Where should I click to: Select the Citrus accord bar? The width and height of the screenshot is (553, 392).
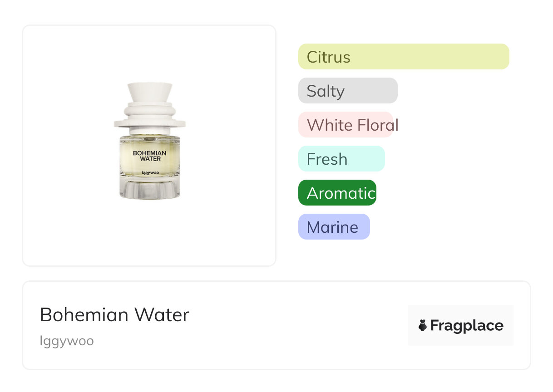pos(403,57)
